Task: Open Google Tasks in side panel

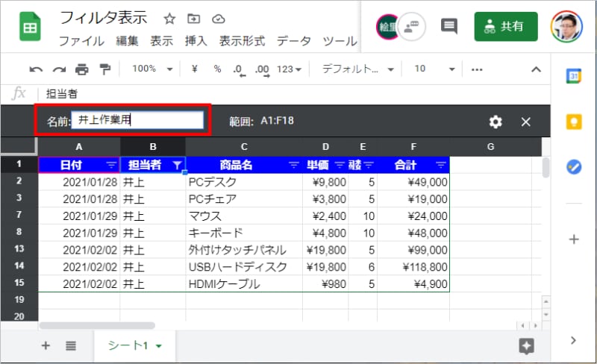Action: (574, 167)
